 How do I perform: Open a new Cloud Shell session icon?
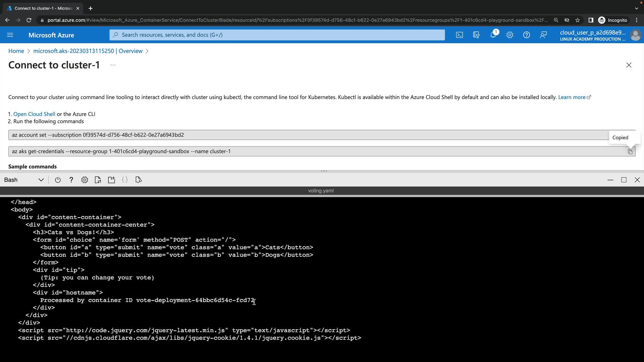[x=111, y=180]
